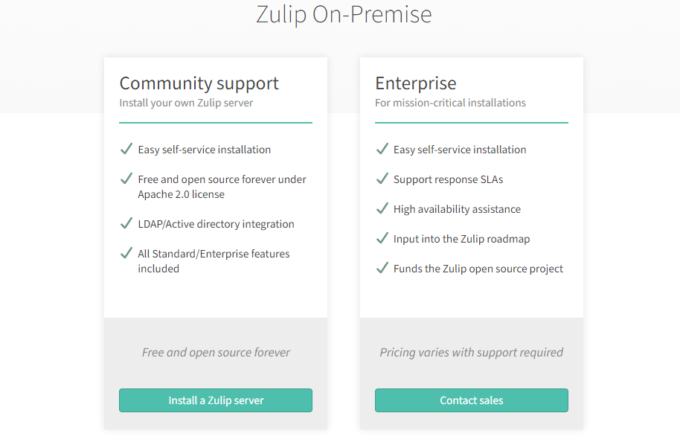Click checkmark next to Apache 2.0 license
This screenshot has width=680, height=445.
tap(126, 179)
